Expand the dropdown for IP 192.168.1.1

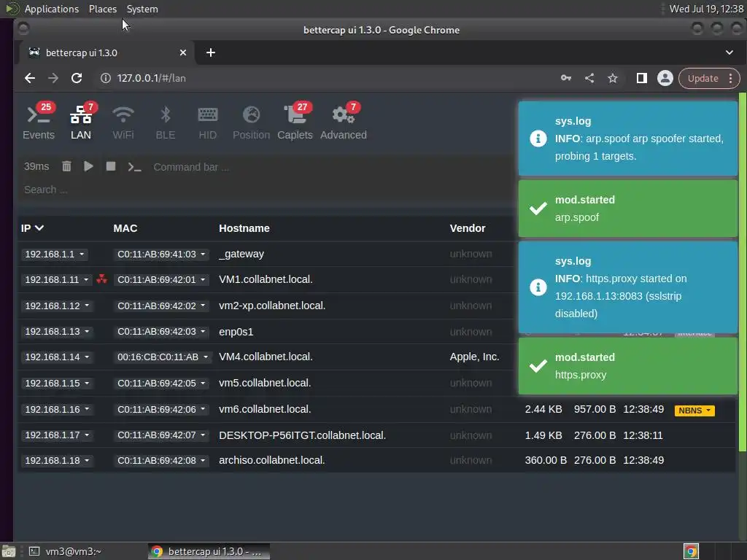click(x=55, y=254)
